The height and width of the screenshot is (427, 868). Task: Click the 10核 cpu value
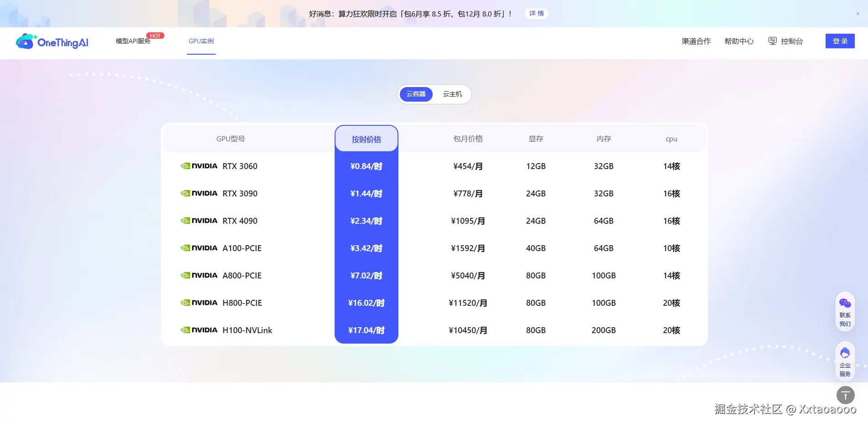pos(672,248)
